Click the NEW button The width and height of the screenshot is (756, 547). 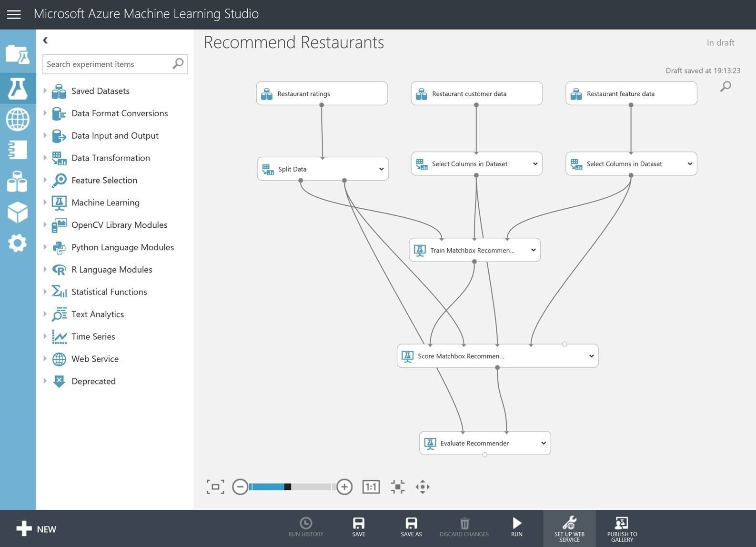click(37, 529)
